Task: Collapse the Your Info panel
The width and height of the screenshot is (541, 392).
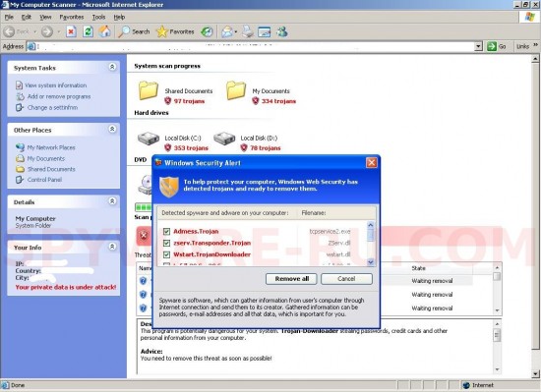Action: pyautogui.click(x=112, y=247)
